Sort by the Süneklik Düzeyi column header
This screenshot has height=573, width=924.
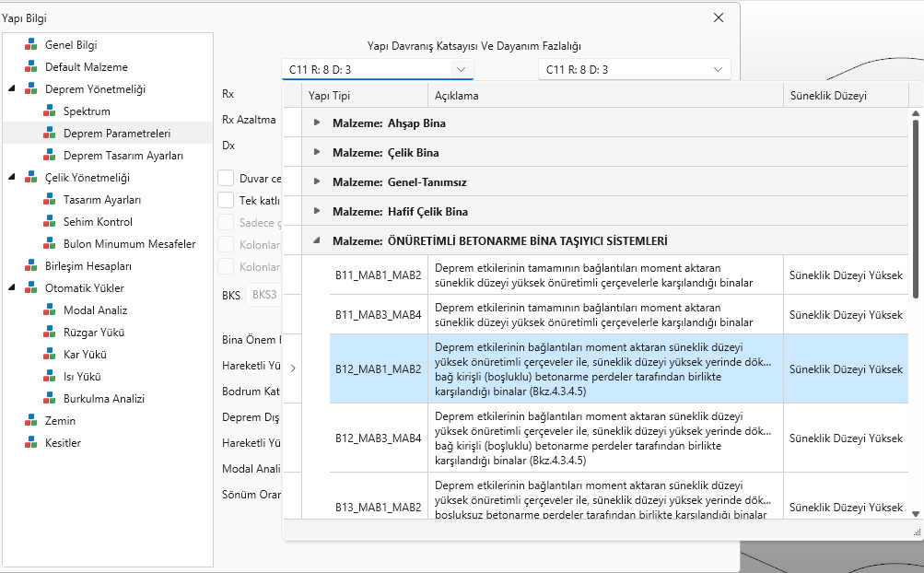pos(827,96)
